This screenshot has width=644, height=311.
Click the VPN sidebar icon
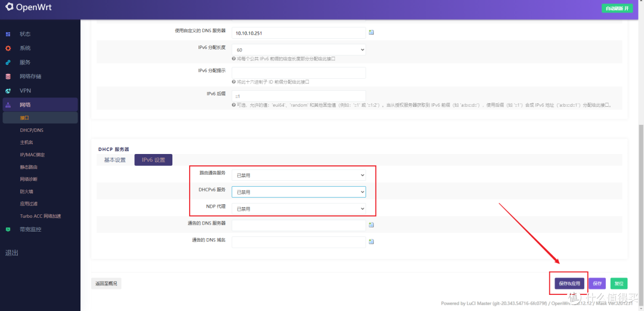(x=8, y=91)
